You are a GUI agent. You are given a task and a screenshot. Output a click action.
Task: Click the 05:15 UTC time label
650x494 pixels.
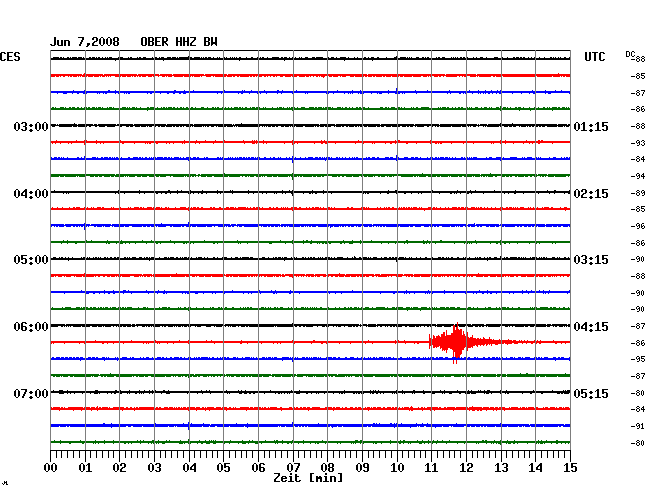point(591,393)
